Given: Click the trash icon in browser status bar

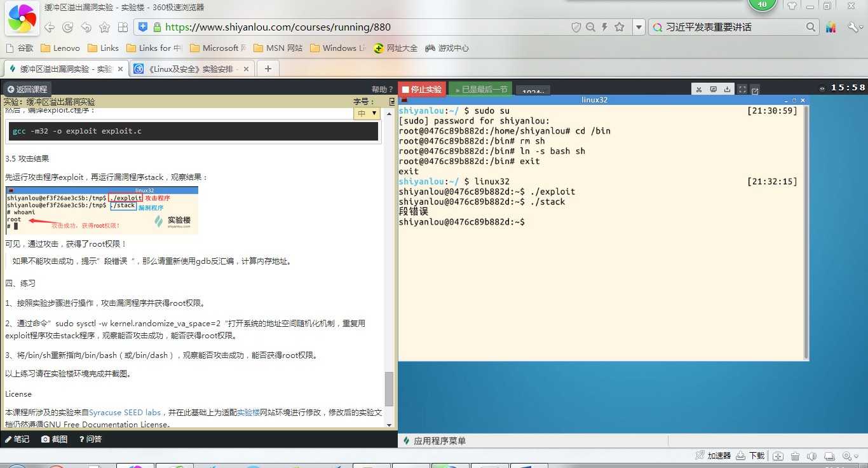Looking at the screenshot, I should click(795, 456).
